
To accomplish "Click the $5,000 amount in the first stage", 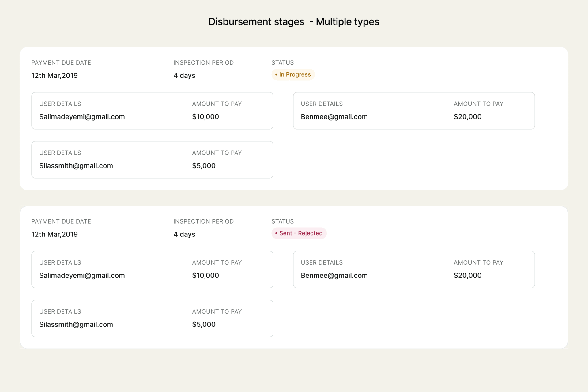I will (x=204, y=166).
